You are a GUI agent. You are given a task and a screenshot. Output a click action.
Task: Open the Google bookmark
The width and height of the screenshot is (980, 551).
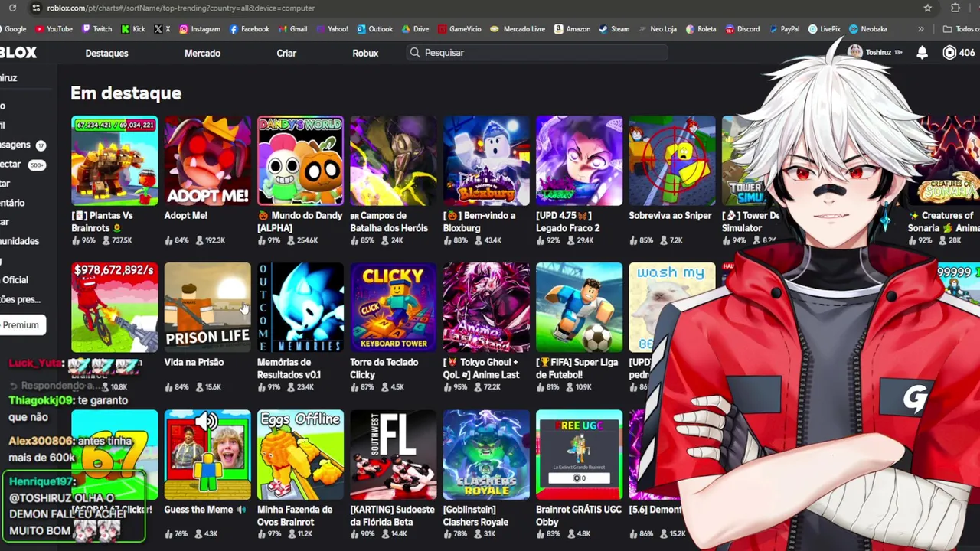pos(14,29)
